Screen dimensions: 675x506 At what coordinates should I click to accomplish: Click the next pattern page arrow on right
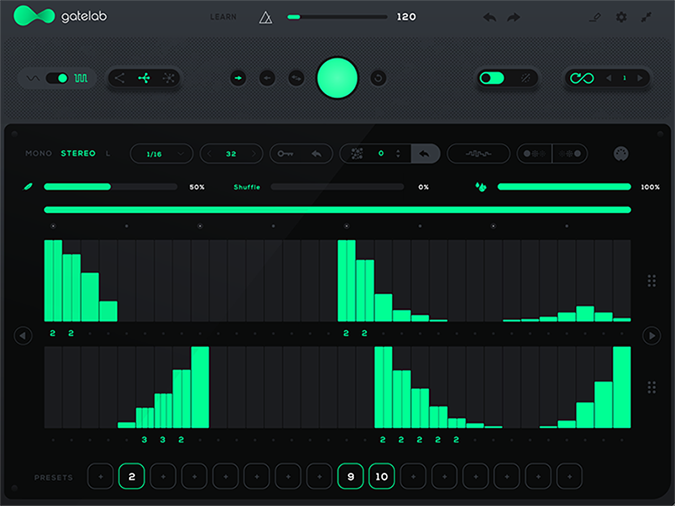point(651,336)
